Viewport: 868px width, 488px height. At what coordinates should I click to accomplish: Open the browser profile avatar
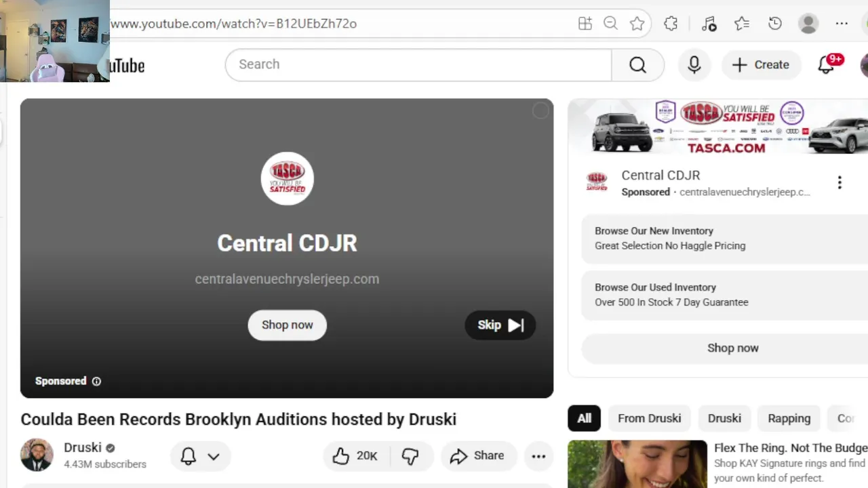click(x=808, y=24)
